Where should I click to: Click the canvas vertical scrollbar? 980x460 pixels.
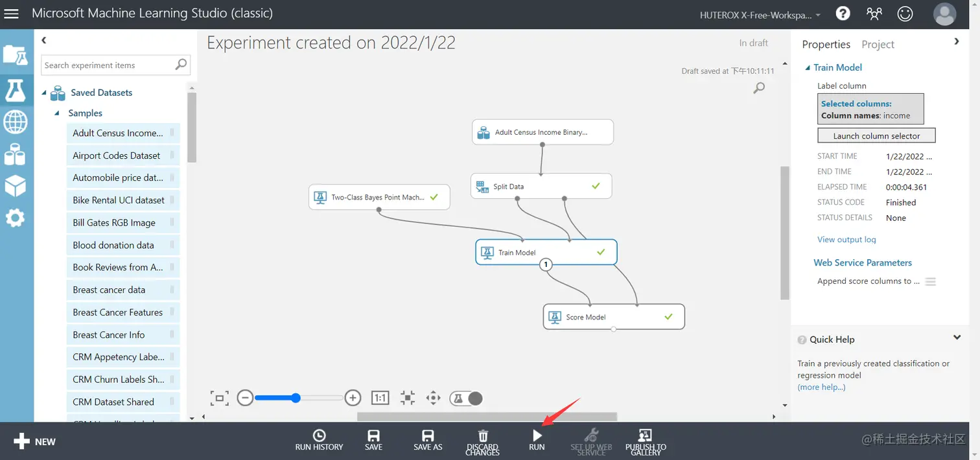(785, 233)
